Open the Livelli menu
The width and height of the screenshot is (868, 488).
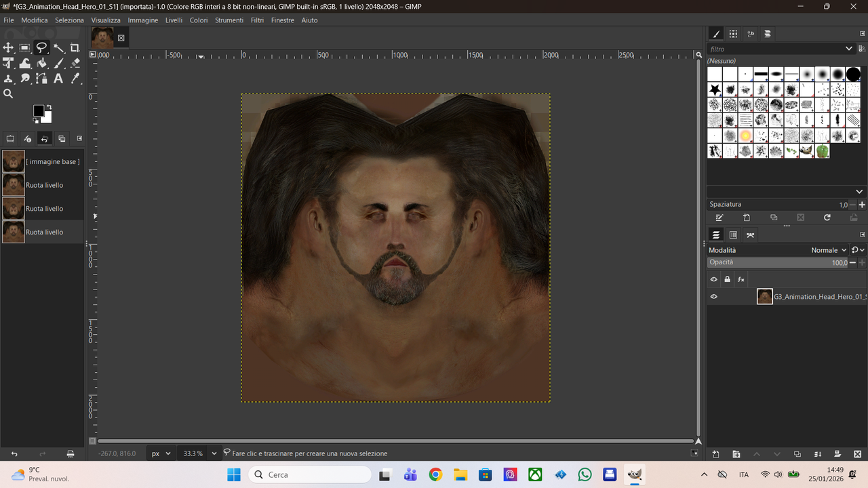(174, 20)
